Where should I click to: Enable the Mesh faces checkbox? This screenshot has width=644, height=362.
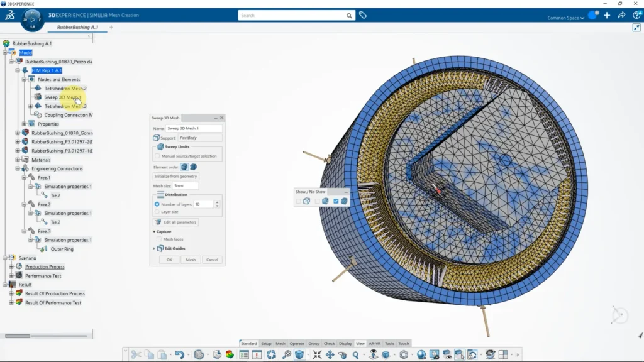(x=159, y=239)
